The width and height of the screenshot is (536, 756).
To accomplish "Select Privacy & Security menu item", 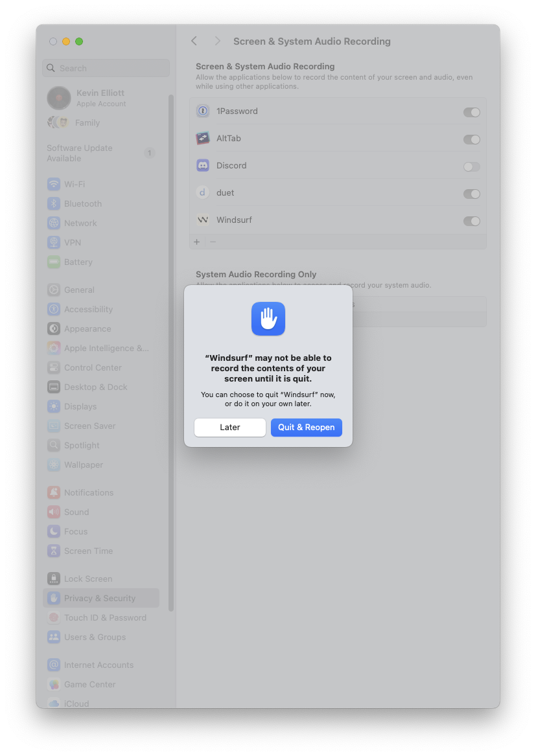I will pyautogui.click(x=100, y=599).
